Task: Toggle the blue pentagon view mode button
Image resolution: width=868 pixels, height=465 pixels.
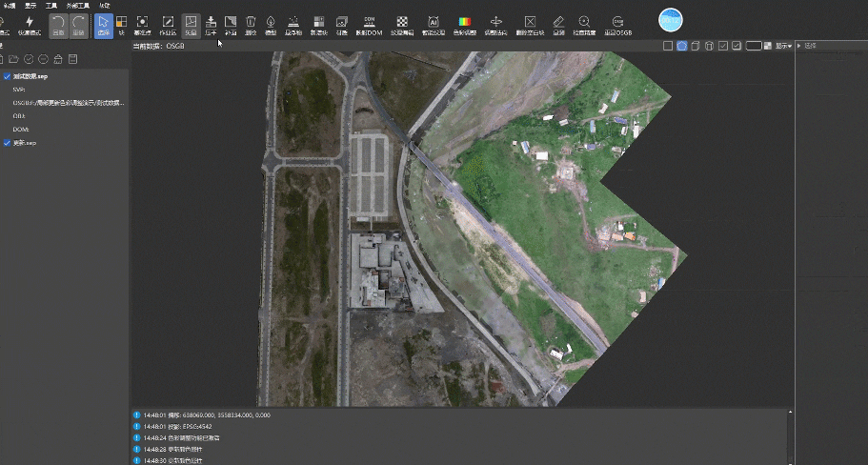Action: point(682,45)
